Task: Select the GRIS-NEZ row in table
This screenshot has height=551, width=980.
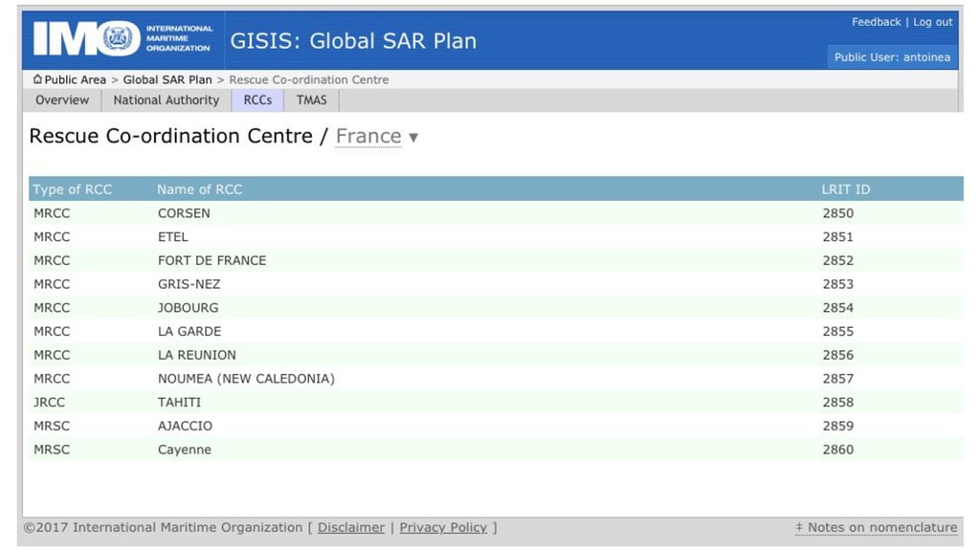Action: (x=496, y=284)
